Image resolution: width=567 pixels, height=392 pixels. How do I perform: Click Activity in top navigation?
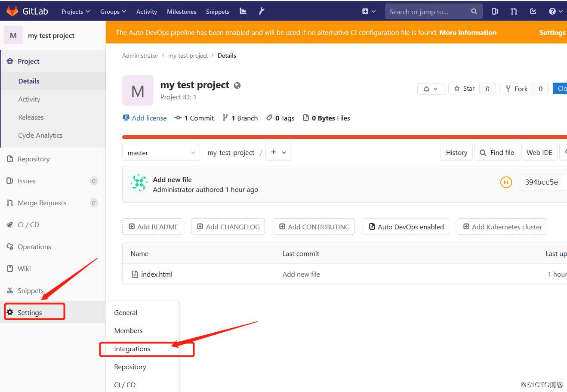(147, 12)
